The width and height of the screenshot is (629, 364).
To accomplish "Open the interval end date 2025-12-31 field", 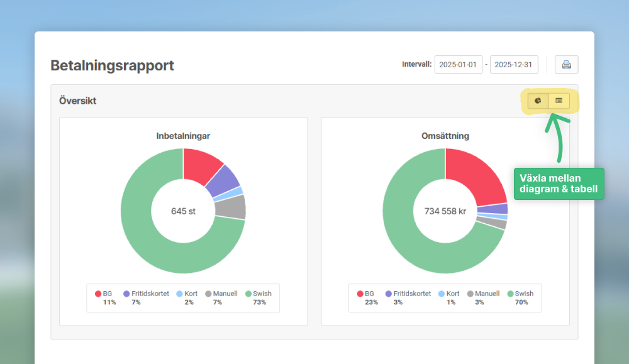I will point(514,65).
